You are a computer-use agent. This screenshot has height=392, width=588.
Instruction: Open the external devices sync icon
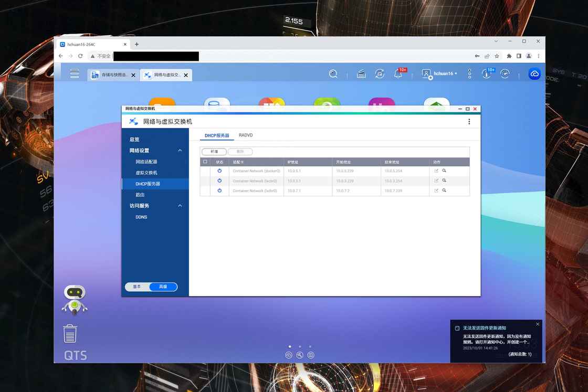pyautogui.click(x=380, y=74)
